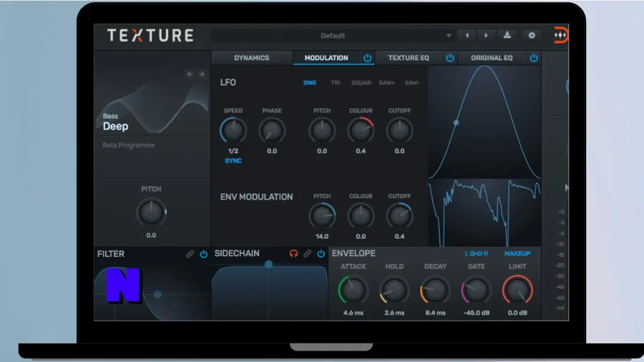Click the LFO sine curve phase point

point(456,123)
